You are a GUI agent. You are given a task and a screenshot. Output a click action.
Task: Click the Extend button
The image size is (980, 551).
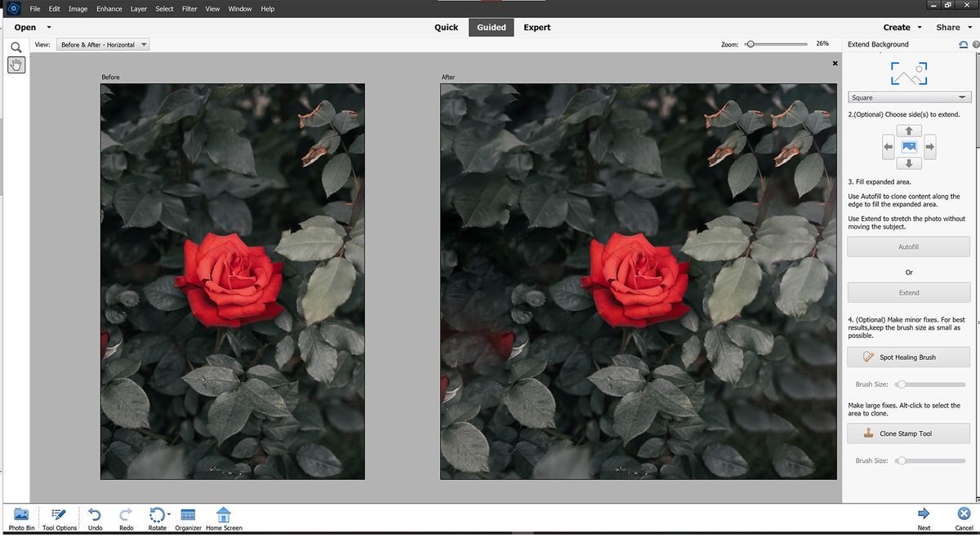(909, 292)
